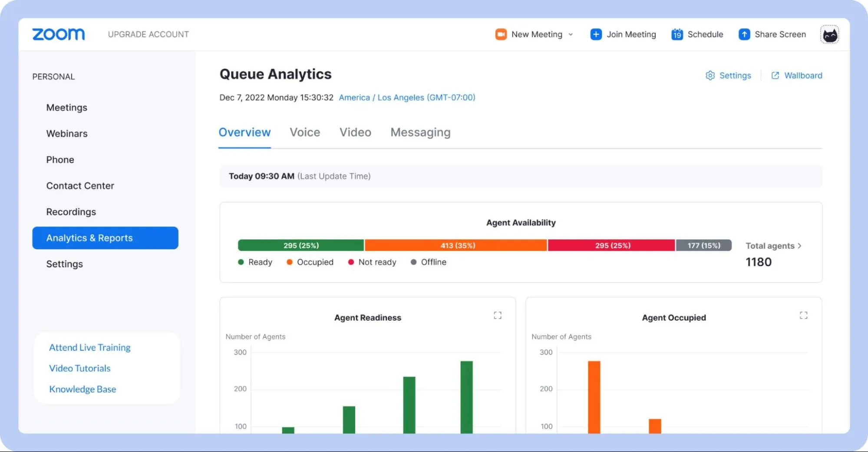Expand Agent Readiness chart to fullscreen

pos(498,315)
